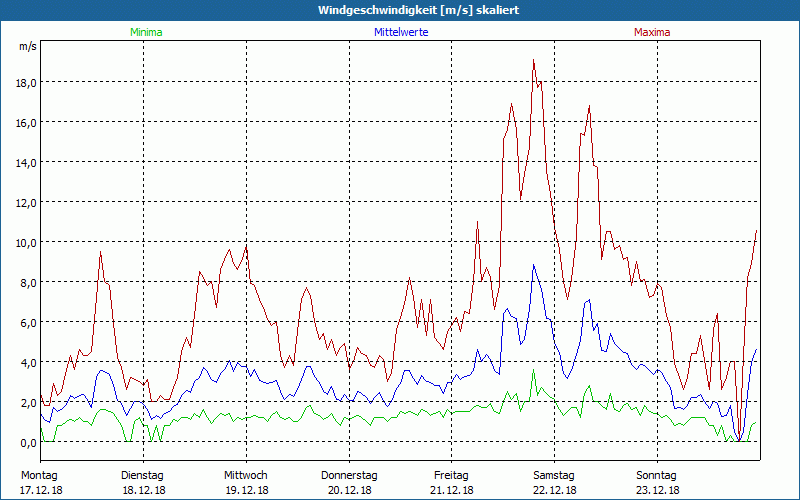800x500 pixels.
Task: Select the 10,0 y-axis value
Action: tap(27, 242)
